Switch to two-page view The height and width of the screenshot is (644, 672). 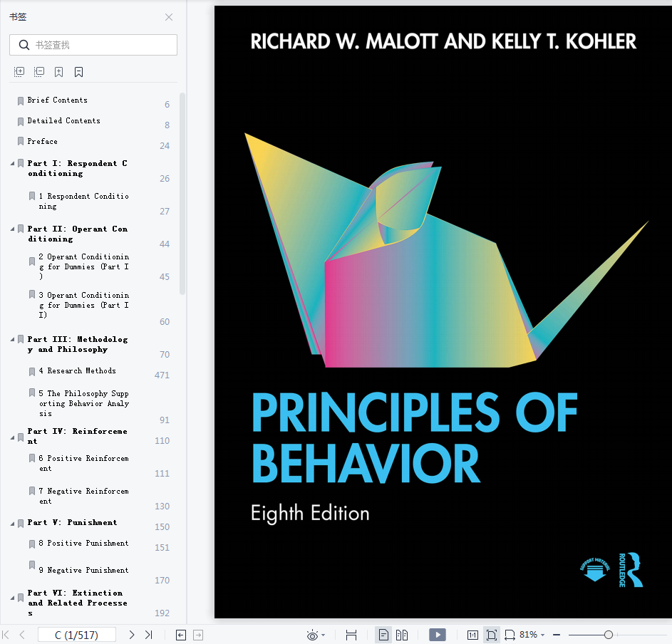coord(402,635)
